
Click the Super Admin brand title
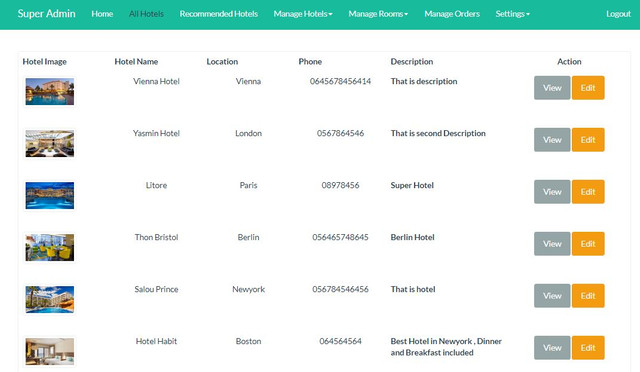point(47,13)
